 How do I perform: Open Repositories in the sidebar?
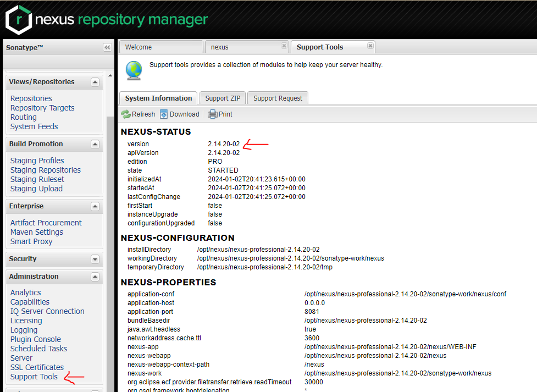(x=31, y=98)
